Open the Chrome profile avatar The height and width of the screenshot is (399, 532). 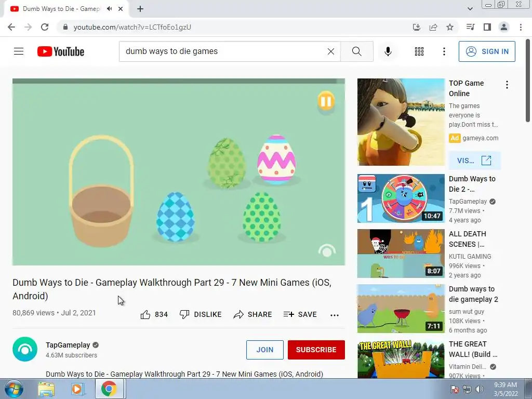tap(504, 27)
